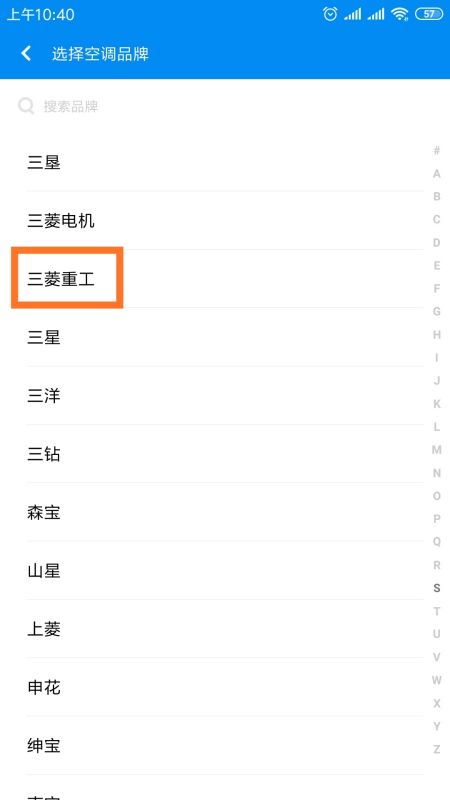Jump to letter Z in index

[437, 749]
